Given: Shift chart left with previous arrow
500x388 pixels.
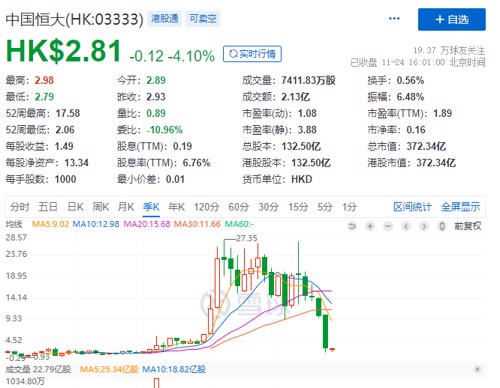Looking at the screenshot, I should point(406,226).
